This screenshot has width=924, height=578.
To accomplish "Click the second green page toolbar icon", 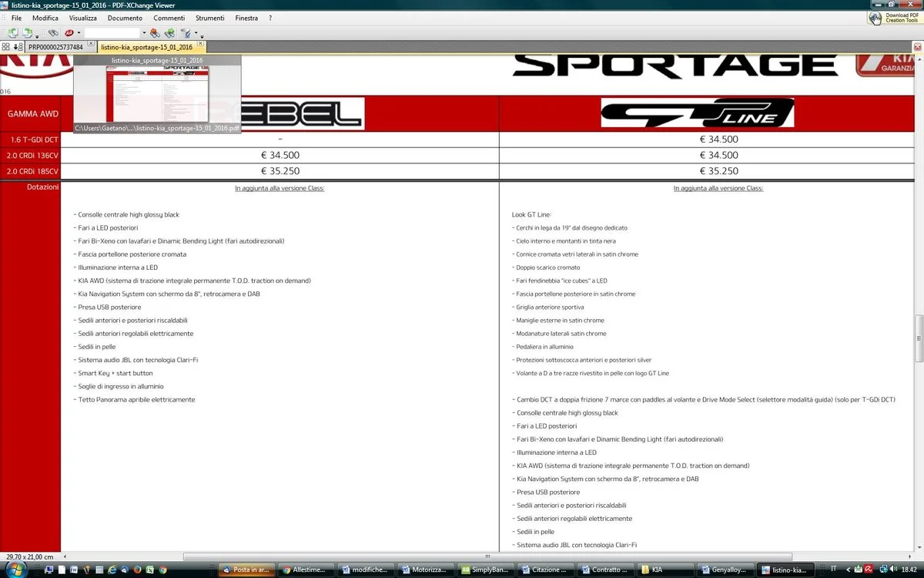I will pyautogui.click(x=27, y=32).
